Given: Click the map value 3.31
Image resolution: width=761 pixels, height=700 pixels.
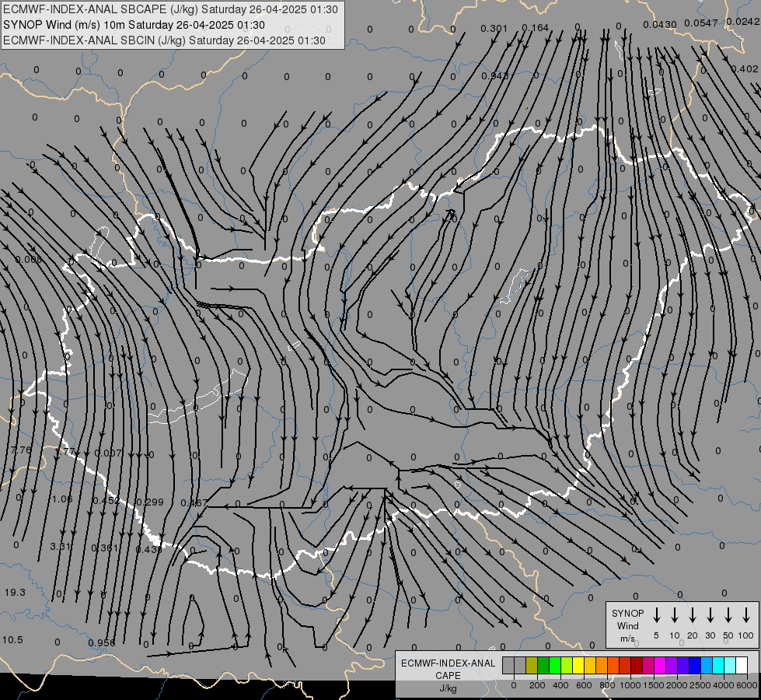Looking at the screenshot, I should 61,547.
